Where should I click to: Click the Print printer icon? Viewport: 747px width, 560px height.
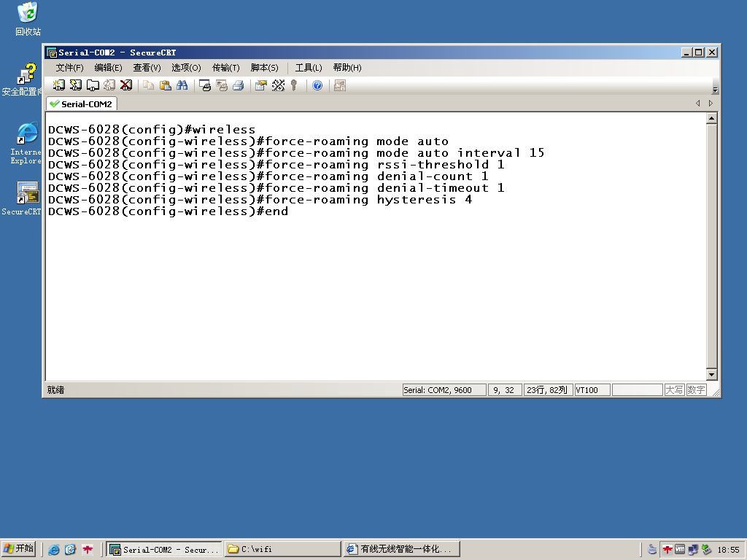pos(239,85)
